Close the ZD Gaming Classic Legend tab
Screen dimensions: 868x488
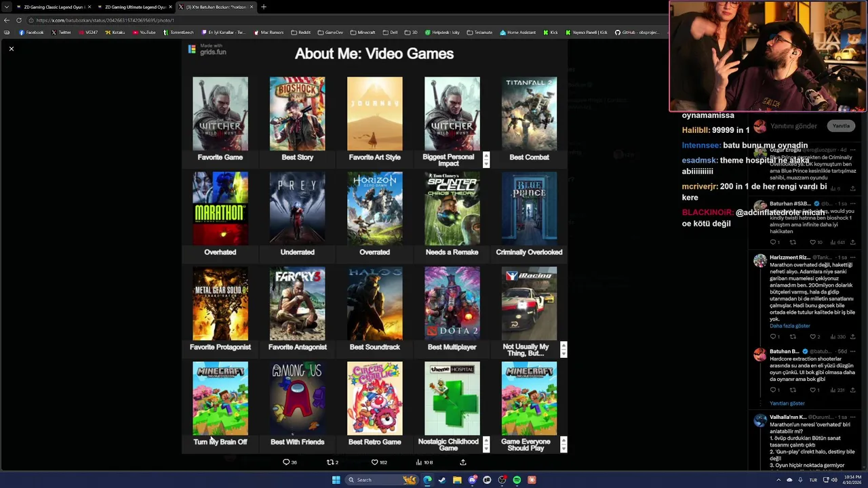pos(89,7)
